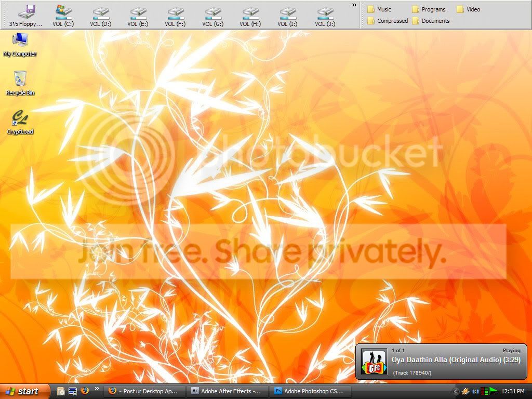Select the Recycle Bin desktop icon
Viewport: 532px width, 399px height.
coord(20,84)
